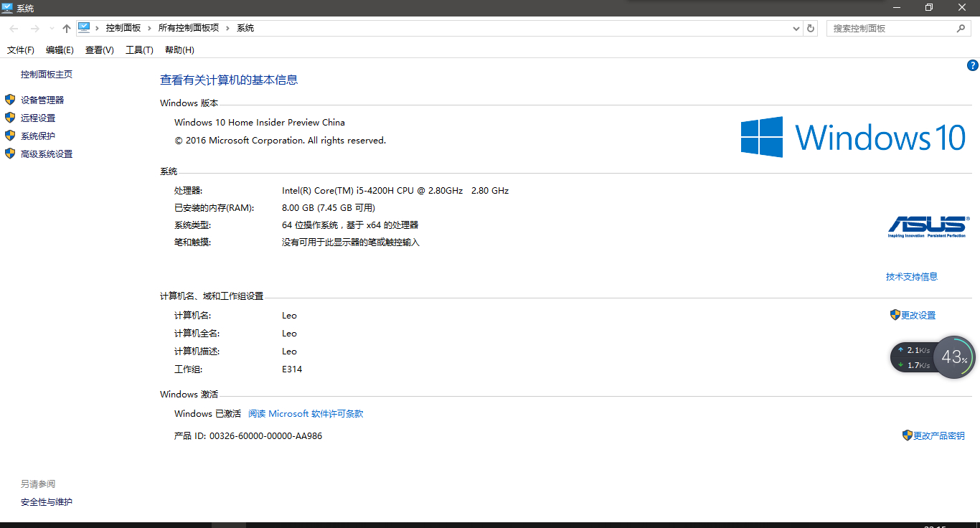This screenshot has width=980, height=528.
Task: Open the address bar history dropdown
Action: 796,29
